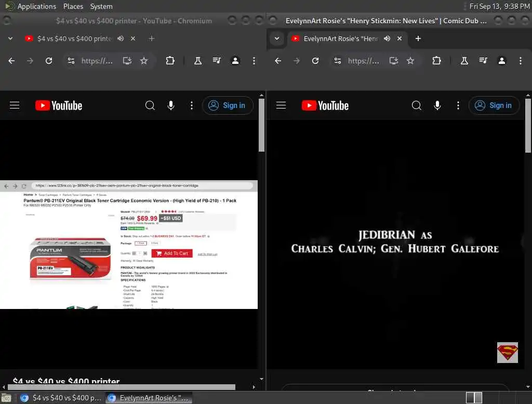The image size is (532, 404).
Task: Open the Applications menu
Action: coord(37,6)
